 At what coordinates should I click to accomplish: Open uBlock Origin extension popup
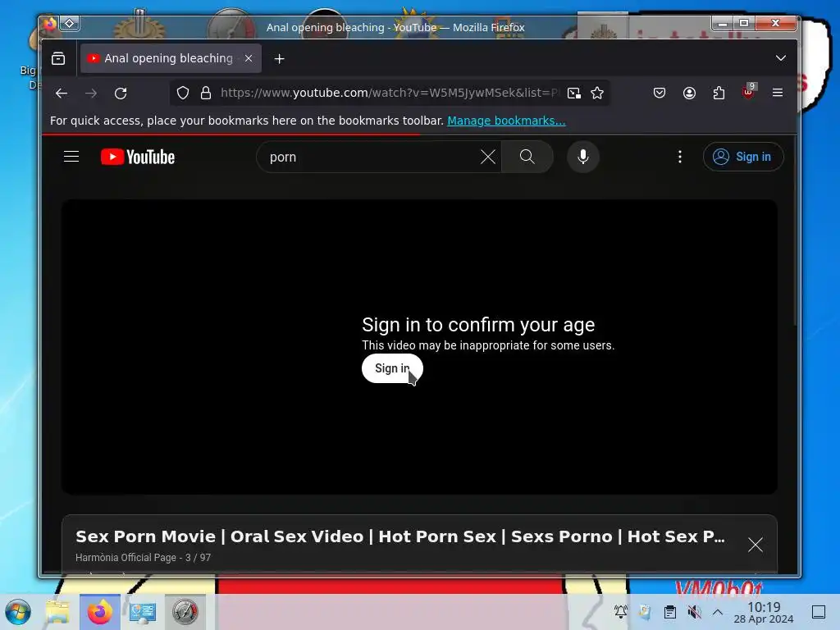click(748, 92)
